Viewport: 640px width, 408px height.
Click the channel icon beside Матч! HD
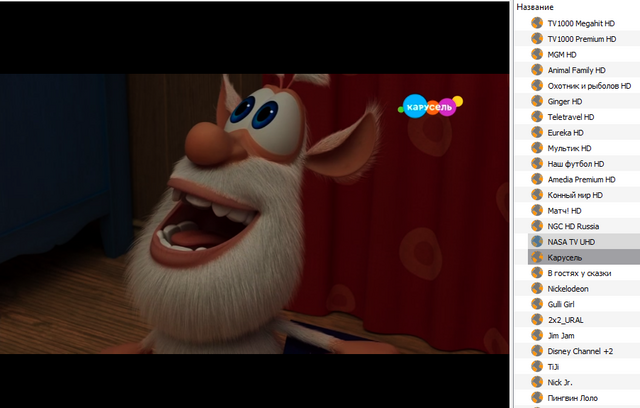[x=537, y=211]
